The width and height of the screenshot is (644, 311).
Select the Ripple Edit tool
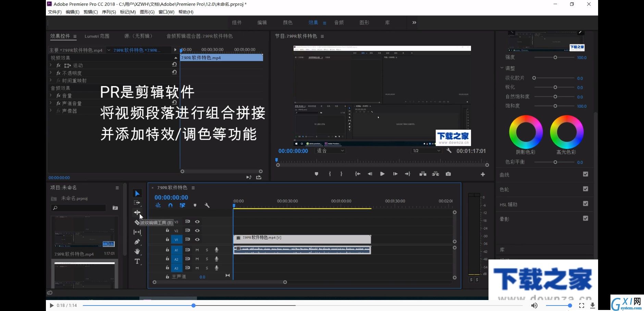(x=137, y=213)
